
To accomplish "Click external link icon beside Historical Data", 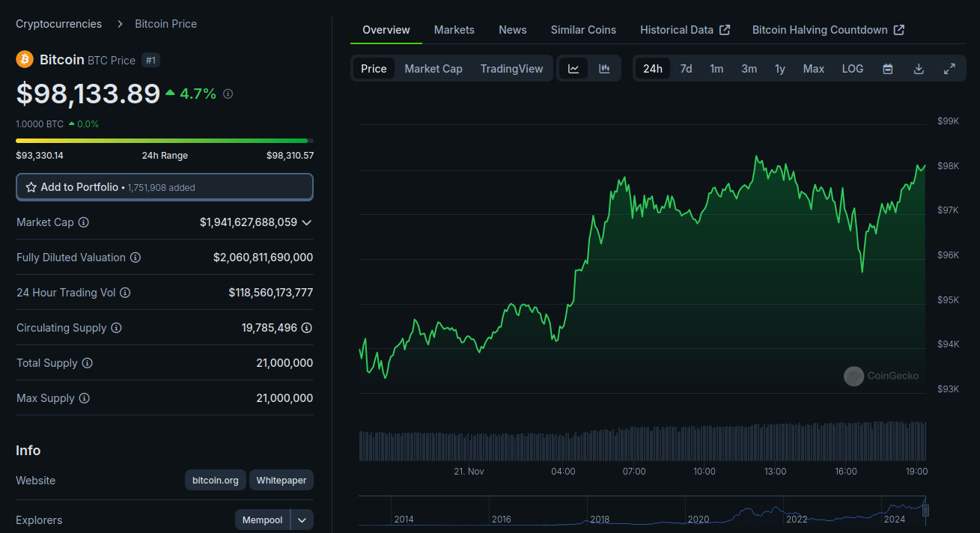I will pyautogui.click(x=725, y=30).
